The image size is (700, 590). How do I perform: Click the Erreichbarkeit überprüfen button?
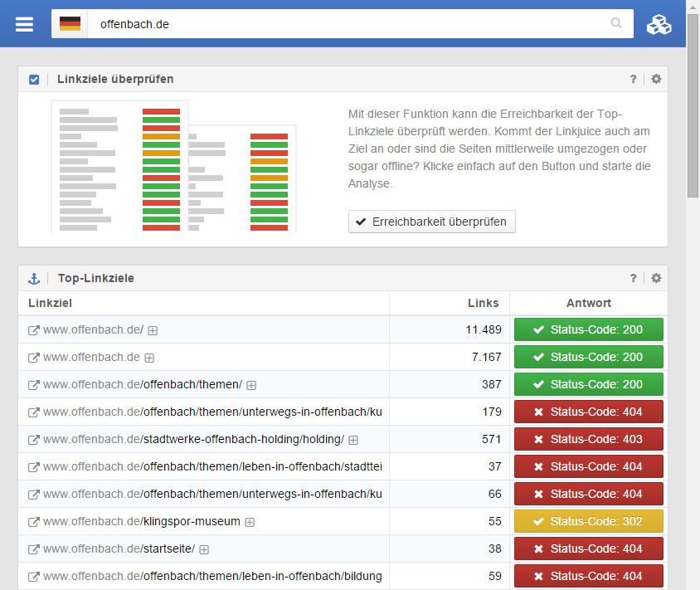point(432,222)
